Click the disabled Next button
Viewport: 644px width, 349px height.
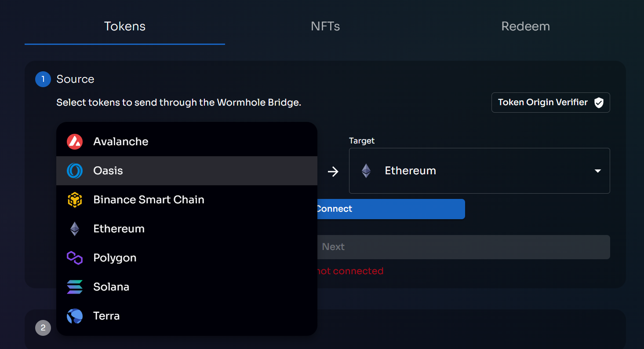pos(463,247)
